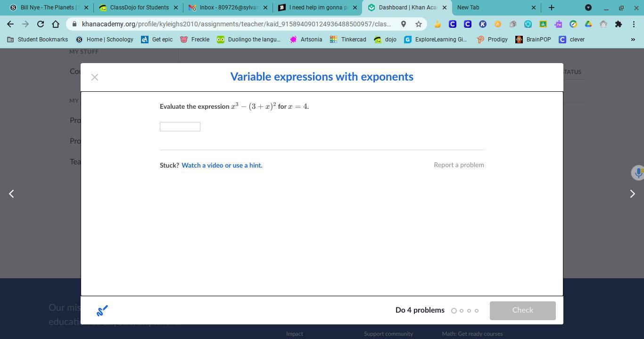
Task: Click the first problem progress dot
Action: [454, 311]
